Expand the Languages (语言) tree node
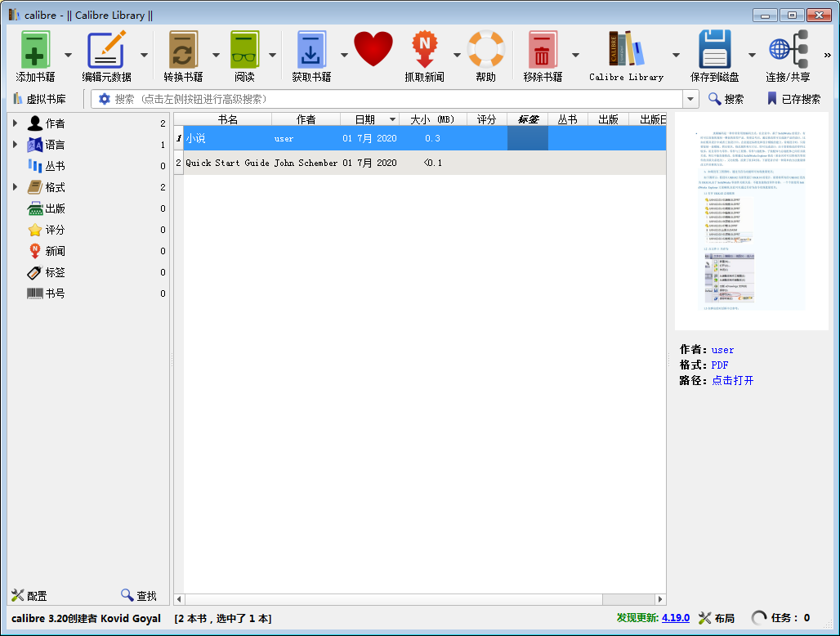The width and height of the screenshot is (840, 636). 15,145
